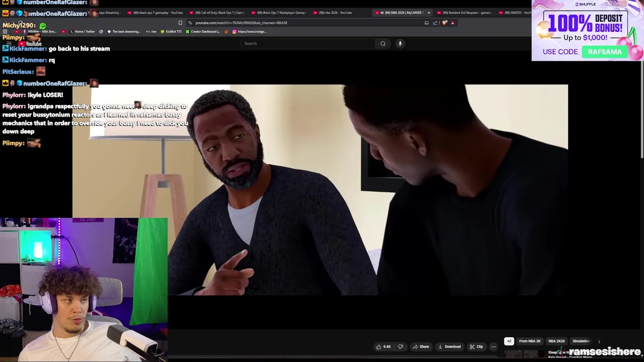Viewport: 644px width, 362px height.
Task: Open the 'Creator Dashboard' bookmark
Action: 203,32
